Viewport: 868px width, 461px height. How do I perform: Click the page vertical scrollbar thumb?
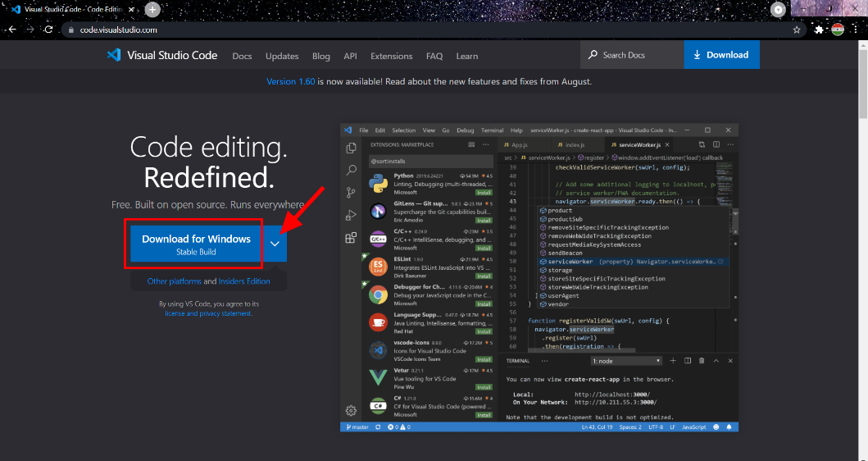[863, 84]
